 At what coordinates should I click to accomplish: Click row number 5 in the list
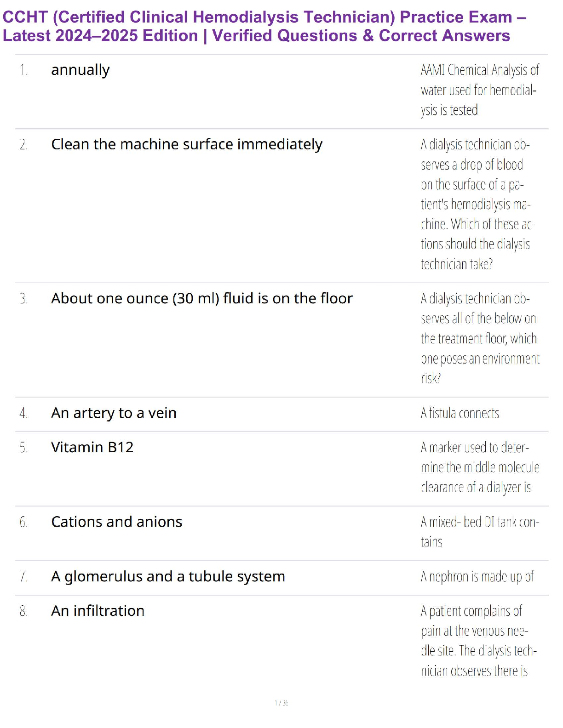(23, 448)
